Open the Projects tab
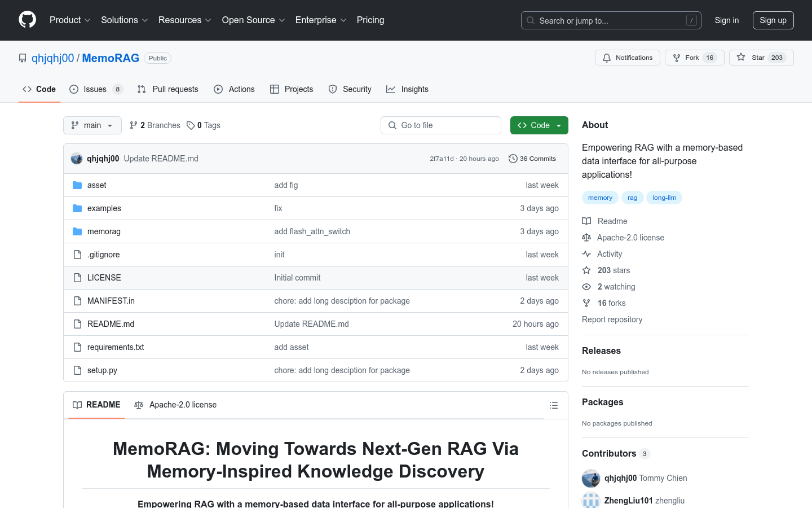 [x=292, y=89]
